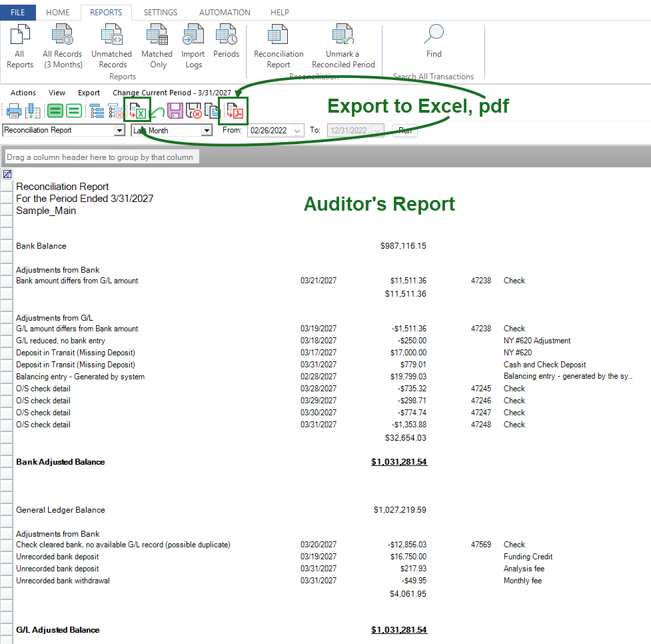Image resolution: width=651 pixels, height=644 pixels.
Task: Open the Last Month period dropdown
Action: tap(207, 131)
